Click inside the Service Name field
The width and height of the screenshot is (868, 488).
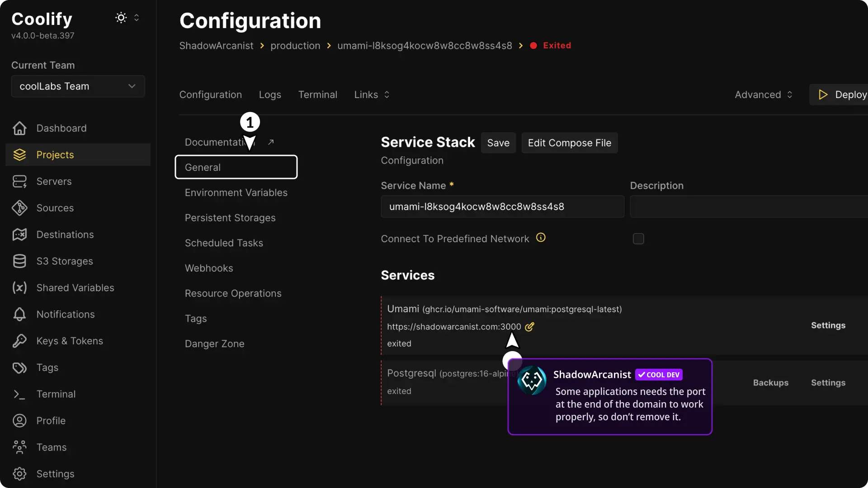pyautogui.click(x=502, y=206)
